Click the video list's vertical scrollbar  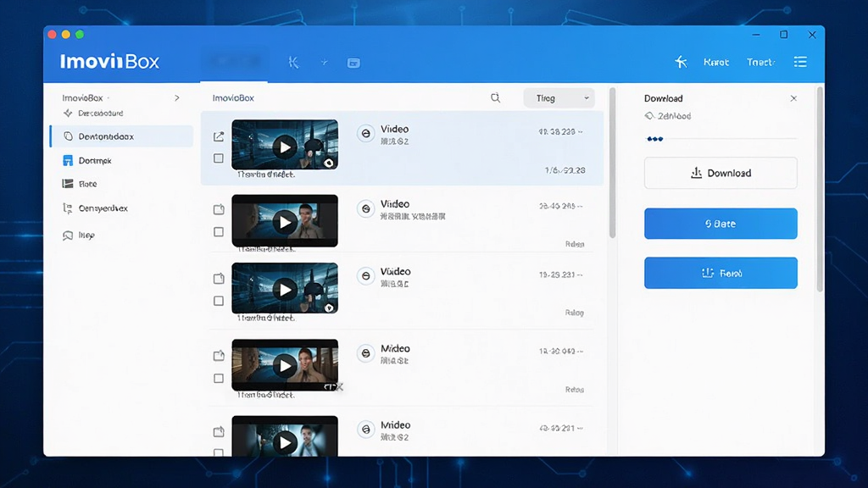pos(612,163)
